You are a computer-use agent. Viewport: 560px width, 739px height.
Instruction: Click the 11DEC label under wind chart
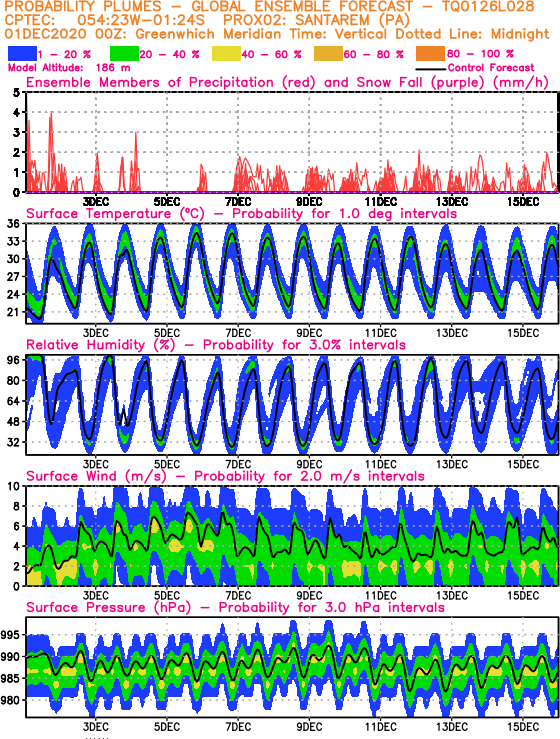380,595
